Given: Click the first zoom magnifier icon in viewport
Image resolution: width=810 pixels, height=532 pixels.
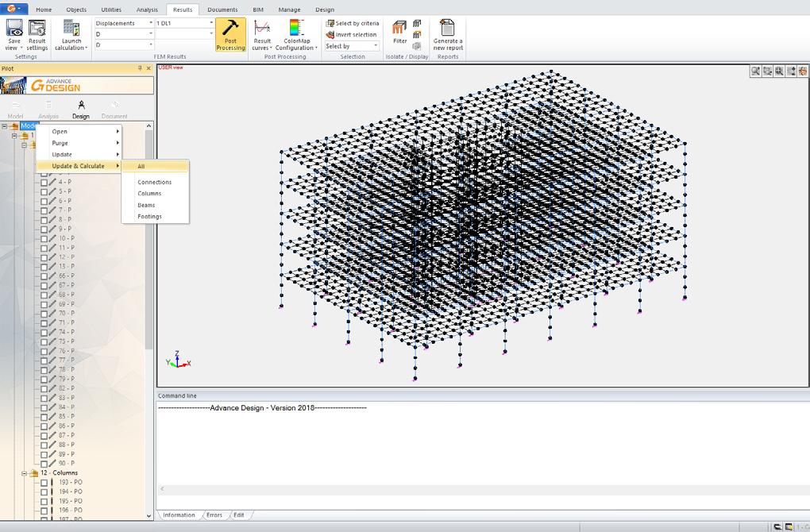Looking at the screenshot, I should [755, 71].
